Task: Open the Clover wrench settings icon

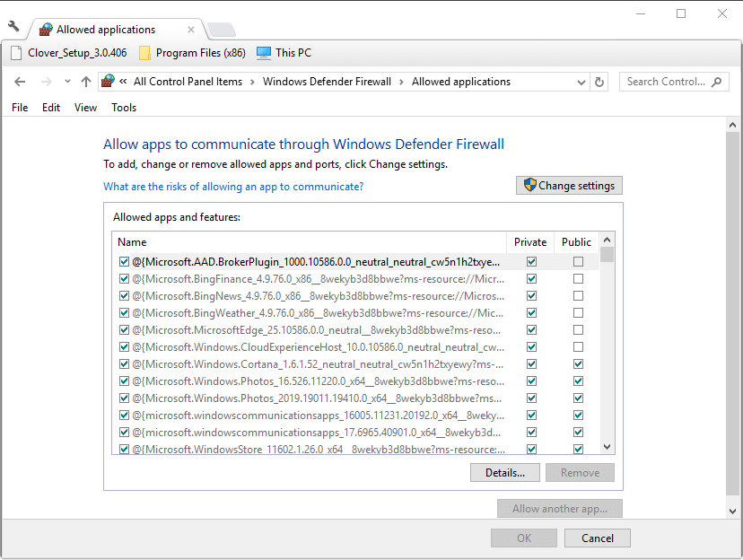Action: coord(13,26)
